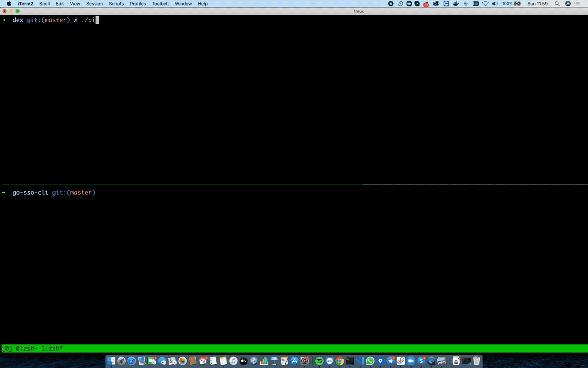Open Spotlight search magnifier
588x368 pixels.
point(557,4)
